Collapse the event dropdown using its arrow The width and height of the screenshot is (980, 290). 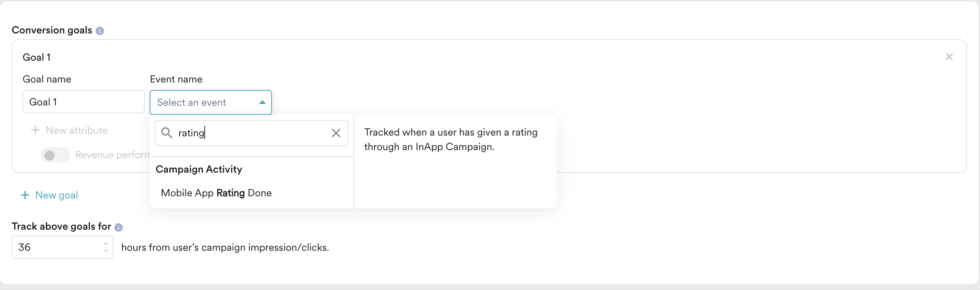[262, 102]
